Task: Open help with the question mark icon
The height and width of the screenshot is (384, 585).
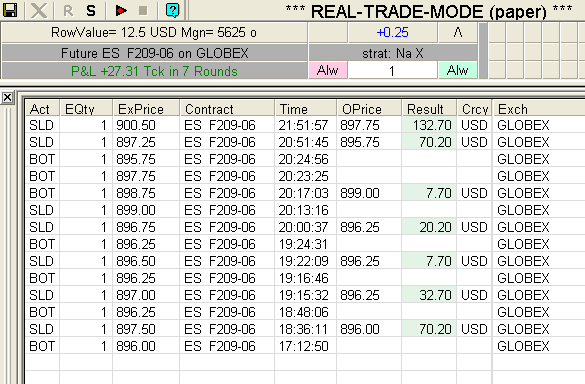Action: coord(172,10)
